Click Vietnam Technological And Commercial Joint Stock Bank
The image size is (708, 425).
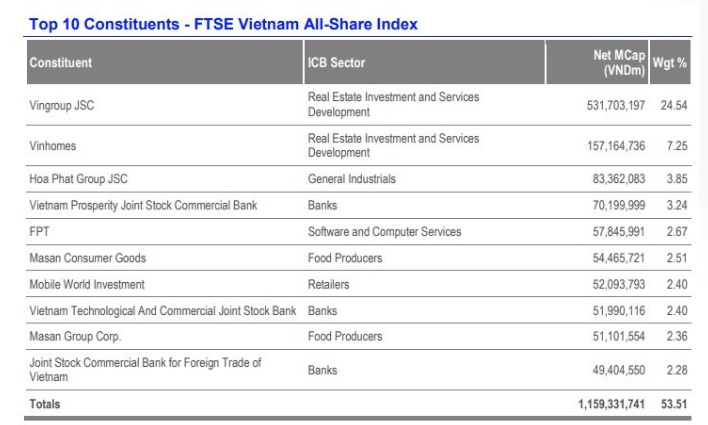point(163,311)
